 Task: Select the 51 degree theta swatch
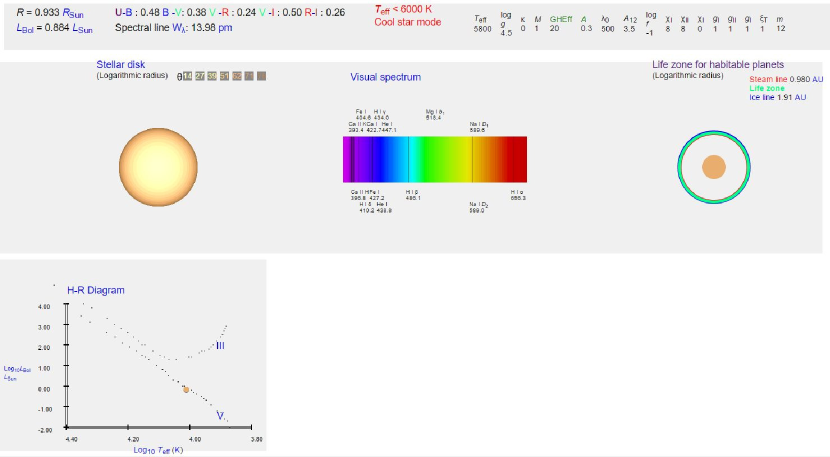coord(224,76)
